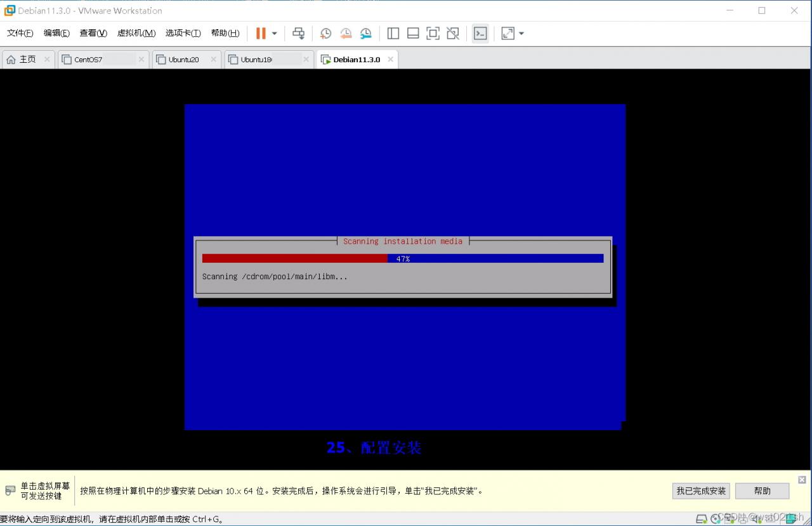Viewport: 812px width, 526px height.
Task: Click the keyboard hint icon in yellow bar
Action: pos(10,491)
